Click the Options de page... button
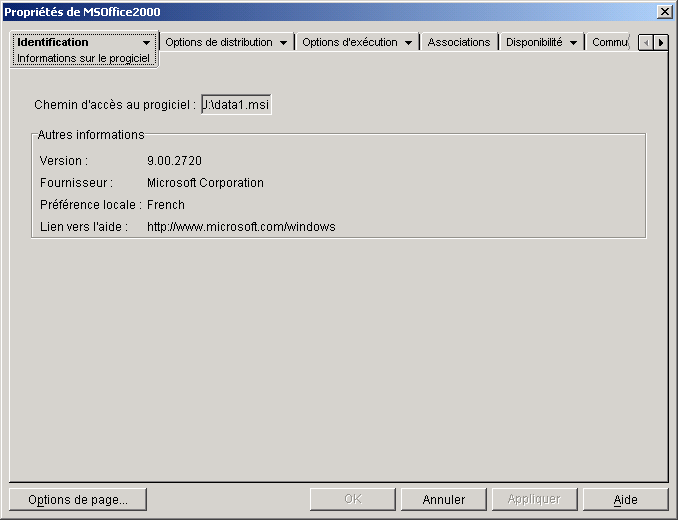This screenshot has height=520, width=678. point(78,500)
